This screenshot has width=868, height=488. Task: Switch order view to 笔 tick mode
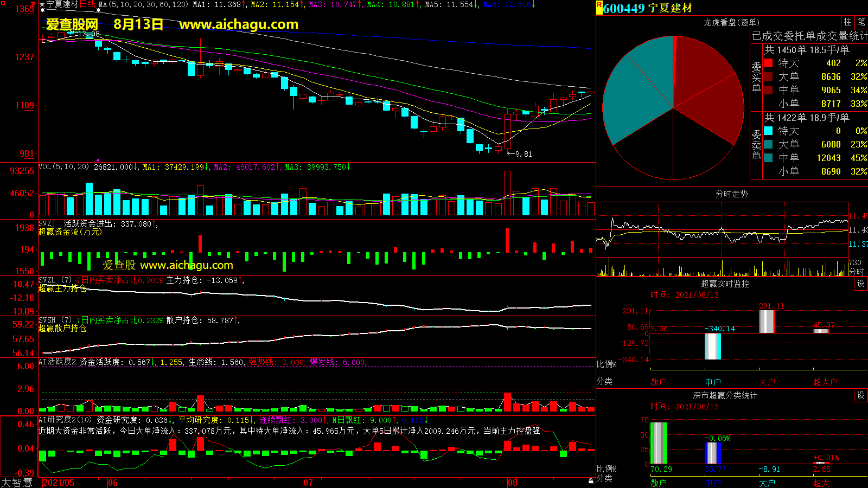click(861, 22)
